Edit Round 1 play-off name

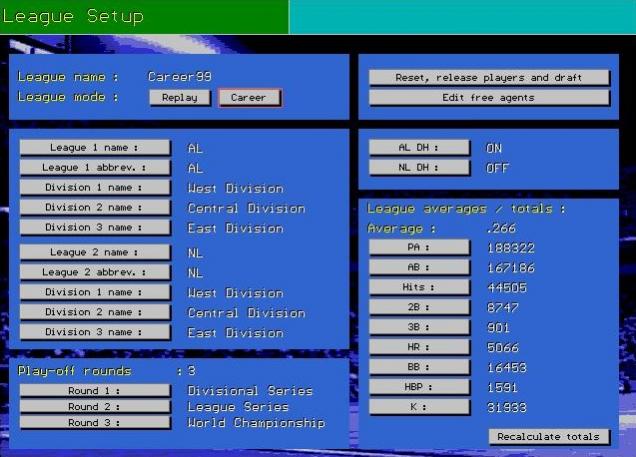[x=95, y=391]
